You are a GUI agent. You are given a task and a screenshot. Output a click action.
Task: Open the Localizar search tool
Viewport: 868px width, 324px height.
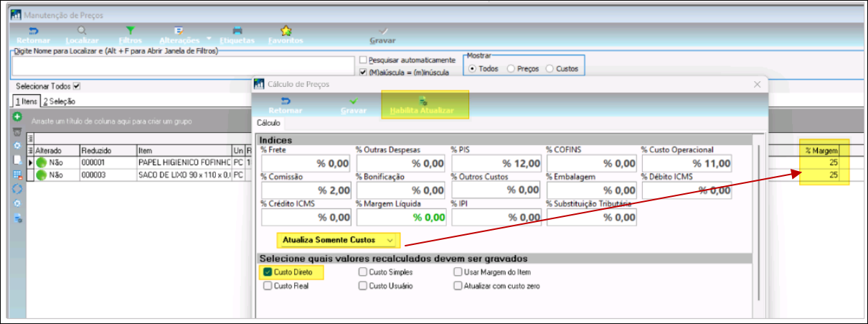(x=81, y=35)
